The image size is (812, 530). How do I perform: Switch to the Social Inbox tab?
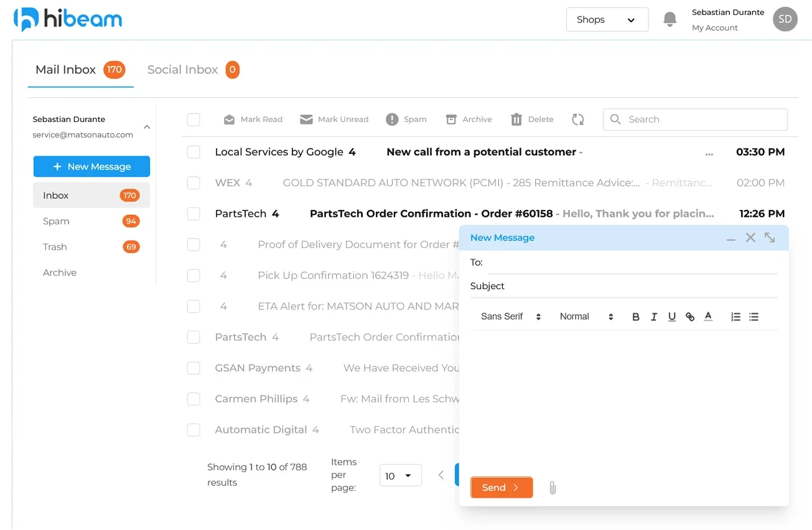pos(183,70)
